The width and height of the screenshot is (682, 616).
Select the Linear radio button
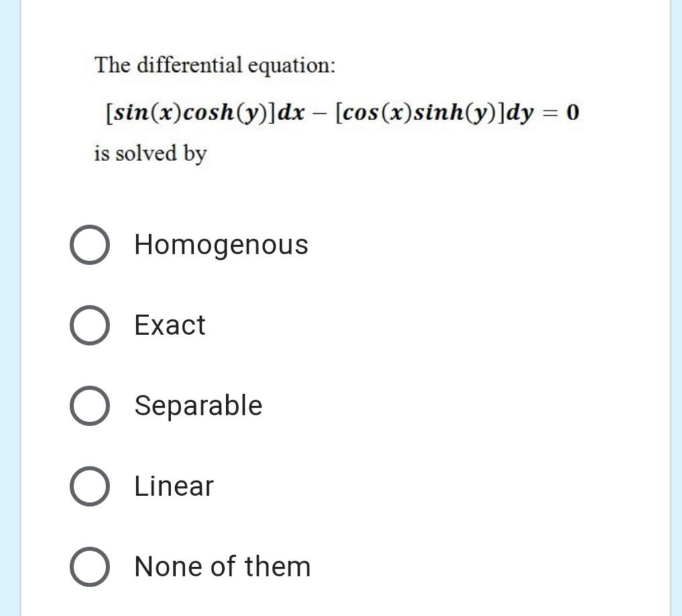pyautogui.click(x=90, y=486)
